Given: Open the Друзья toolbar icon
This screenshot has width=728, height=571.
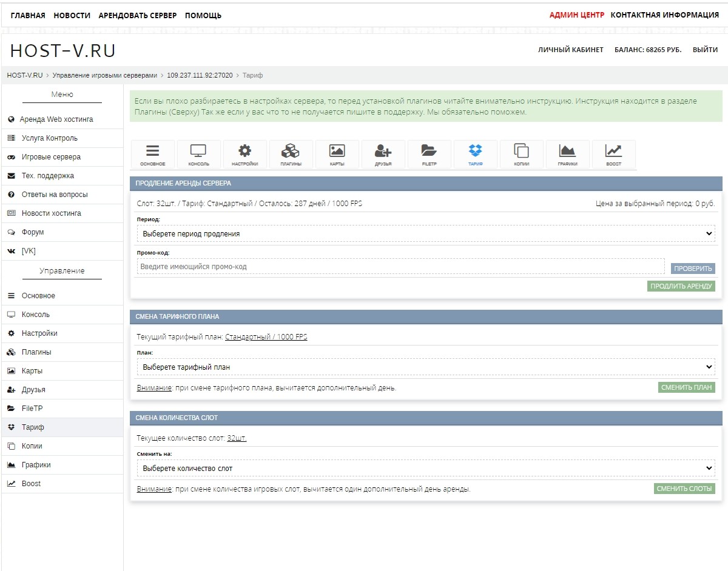Looking at the screenshot, I should pos(383,155).
